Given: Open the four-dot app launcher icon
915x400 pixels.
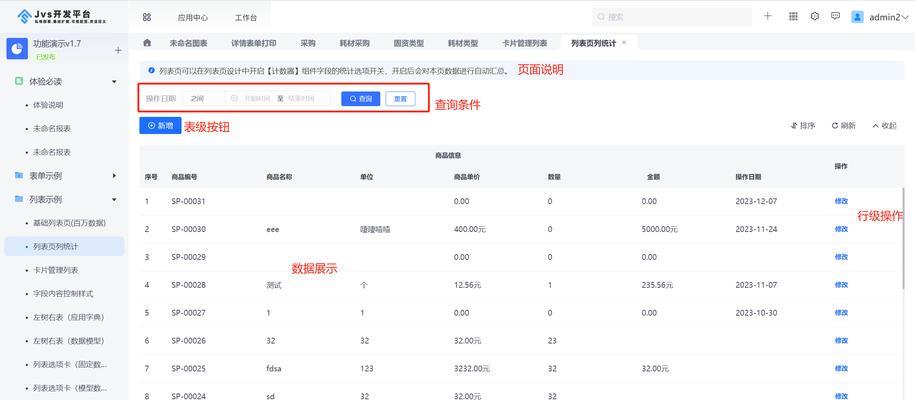Looking at the screenshot, I should coord(146,18).
